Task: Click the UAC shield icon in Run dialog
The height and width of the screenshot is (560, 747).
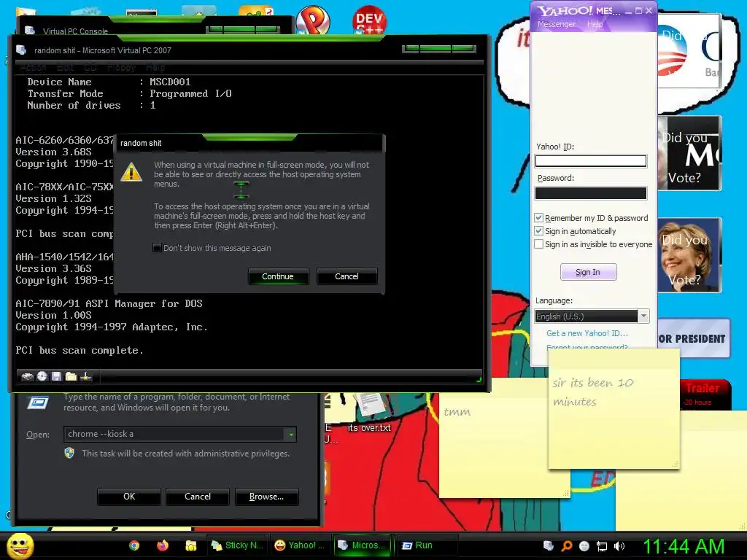Action: [x=69, y=453]
